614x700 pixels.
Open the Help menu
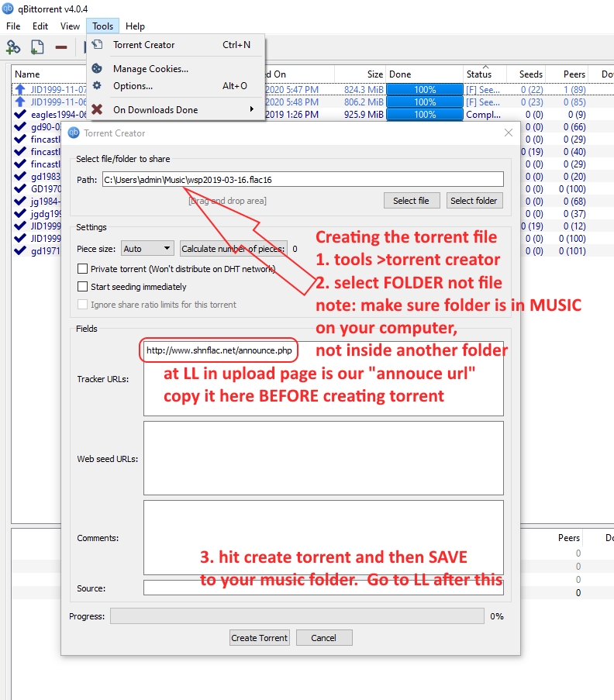(136, 26)
